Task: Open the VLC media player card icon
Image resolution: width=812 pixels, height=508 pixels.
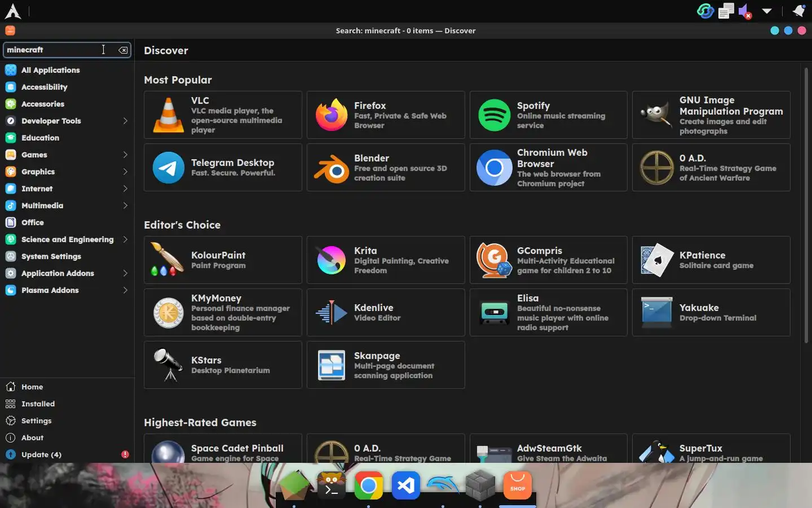Action: tap(169, 115)
